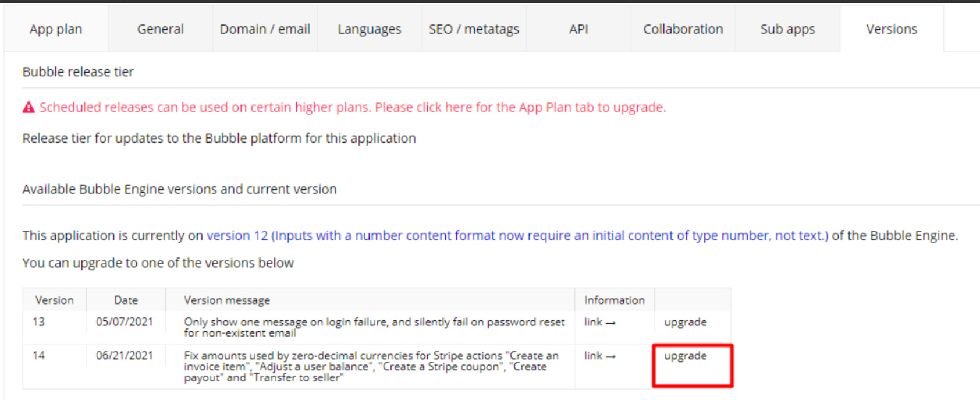The width and height of the screenshot is (980, 400).
Task: Click the date 06/21/2021
Action: click(125, 356)
